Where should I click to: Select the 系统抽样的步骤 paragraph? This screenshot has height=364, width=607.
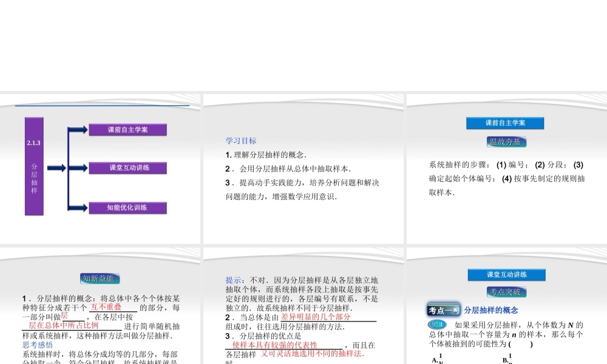pos(507,178)
